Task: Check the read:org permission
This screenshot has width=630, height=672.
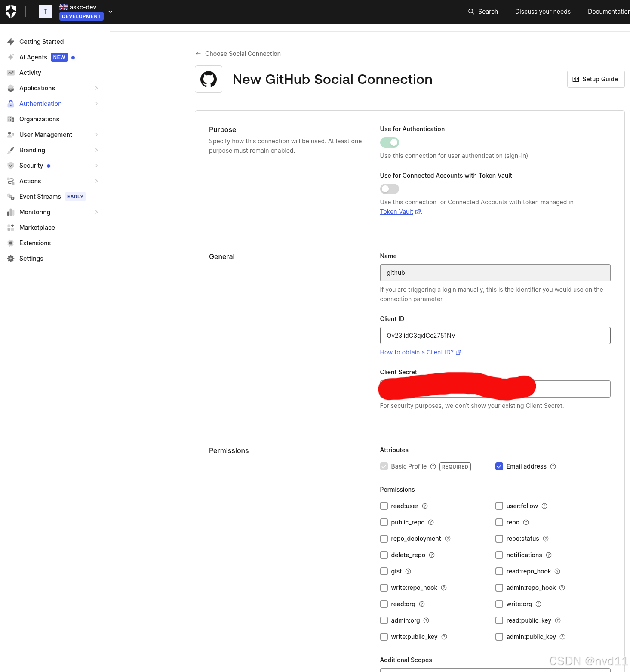Action: tap(384, 604)
